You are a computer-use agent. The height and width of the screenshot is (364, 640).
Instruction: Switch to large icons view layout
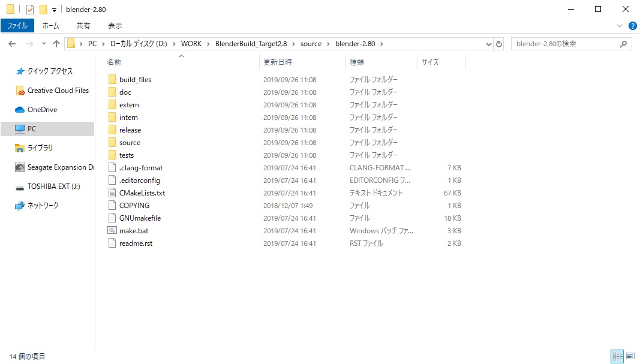(x=630, y=356)
